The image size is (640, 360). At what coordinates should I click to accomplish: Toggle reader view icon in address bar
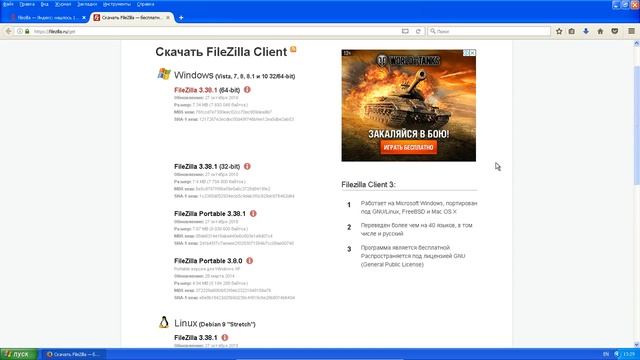click(405, 31)
